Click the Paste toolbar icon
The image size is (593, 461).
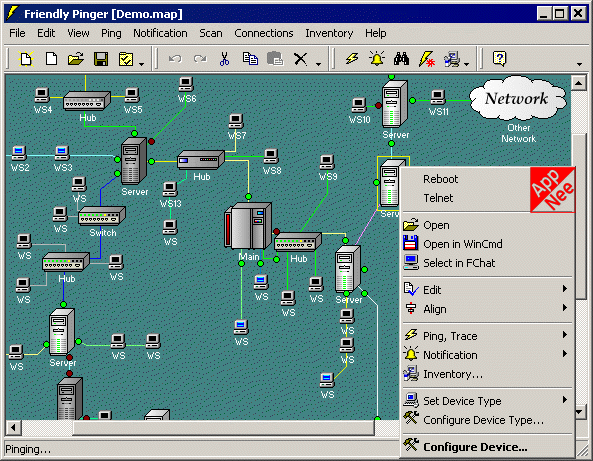275,59
